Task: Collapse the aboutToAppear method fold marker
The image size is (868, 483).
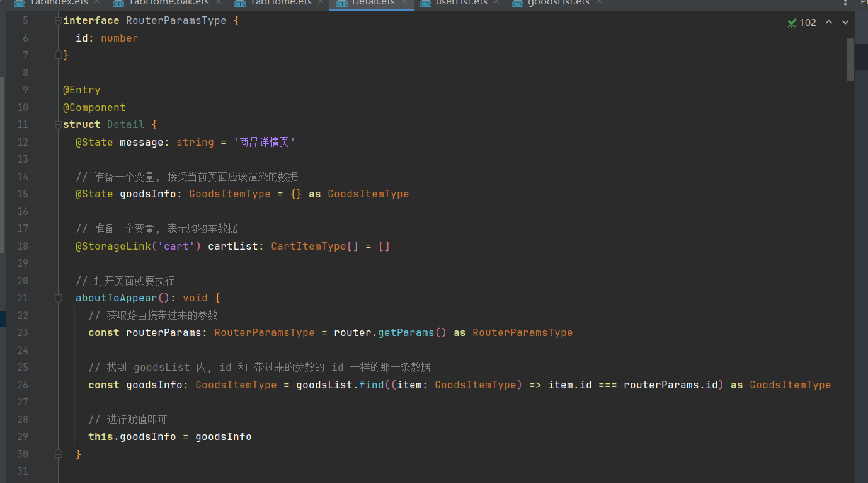Action: [58, 298]
